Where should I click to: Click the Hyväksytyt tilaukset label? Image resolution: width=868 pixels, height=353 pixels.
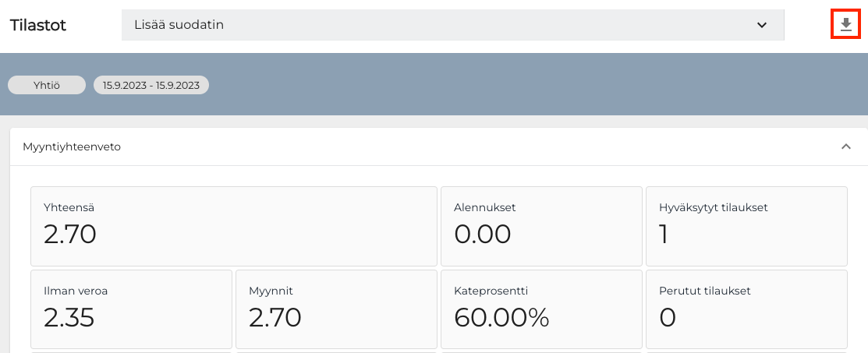[x=714, y=208]
